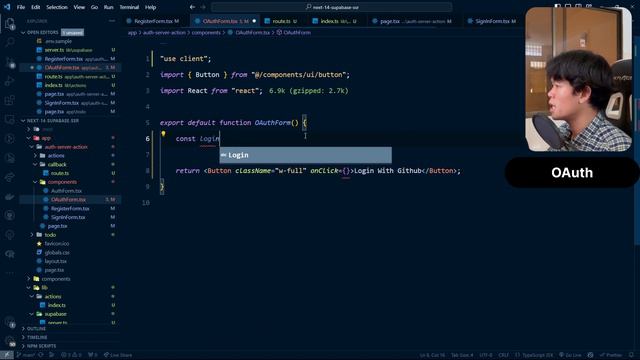Open the Explorer view in activity bar
The image size is (640, 360).
point(9,23)
